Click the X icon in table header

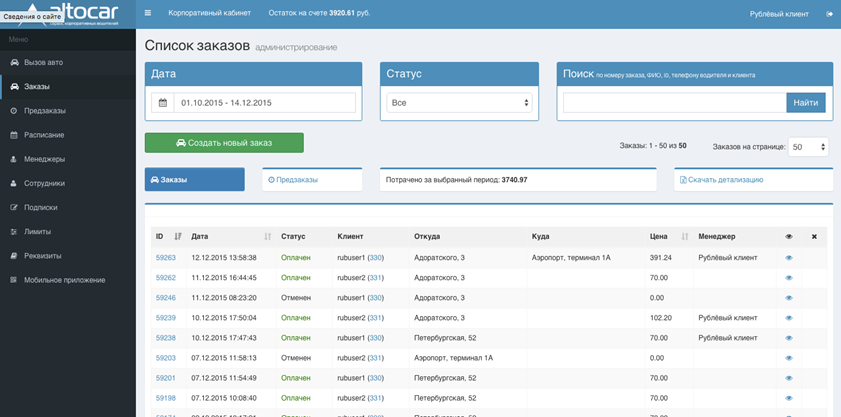(x=814, y=236)
